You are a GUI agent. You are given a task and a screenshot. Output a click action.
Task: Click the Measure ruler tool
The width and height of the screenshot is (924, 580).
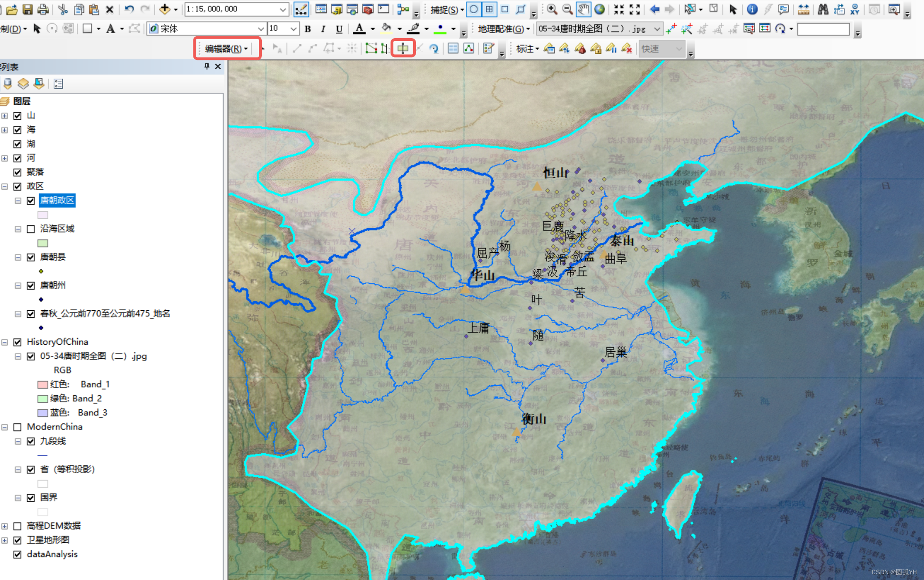(x=803, y=9)
